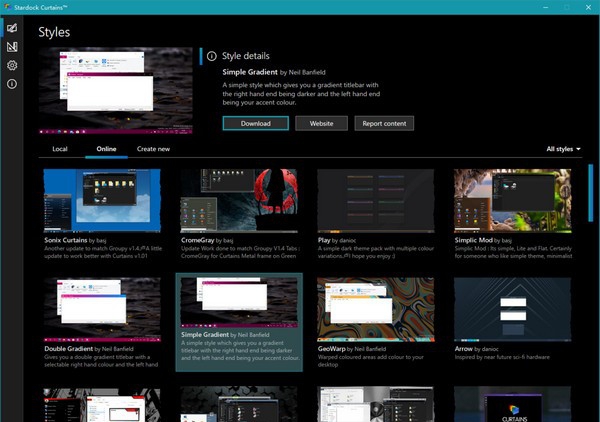The height and width of the screenshot is (422, 600).
Task: Click the Report content button
Action: (x=384, y=123)
